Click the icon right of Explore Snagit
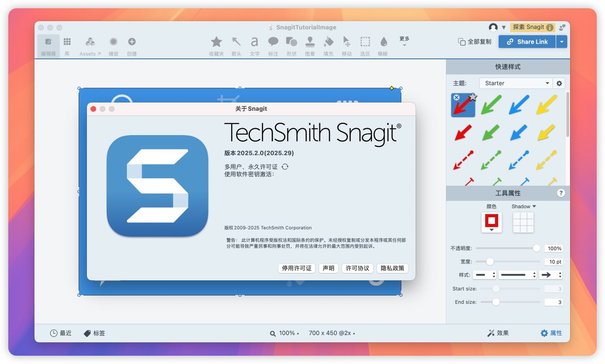605x364 pixels. 562,28
